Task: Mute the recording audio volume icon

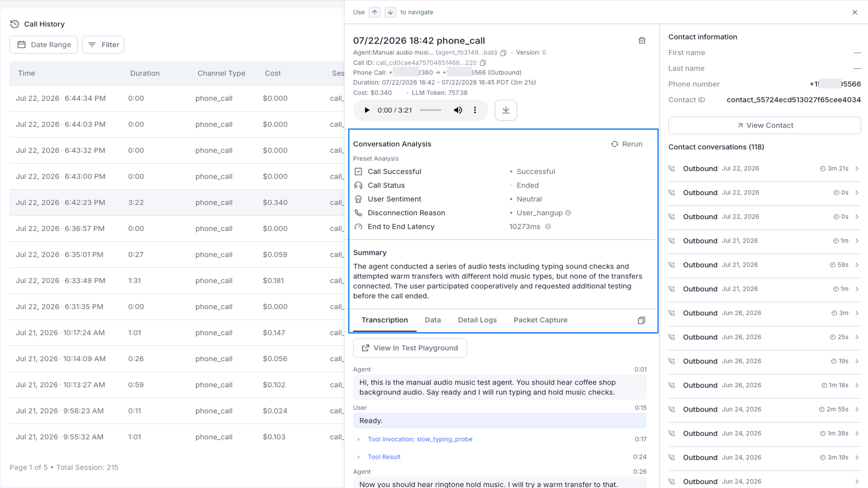Action: pos(458,110)
